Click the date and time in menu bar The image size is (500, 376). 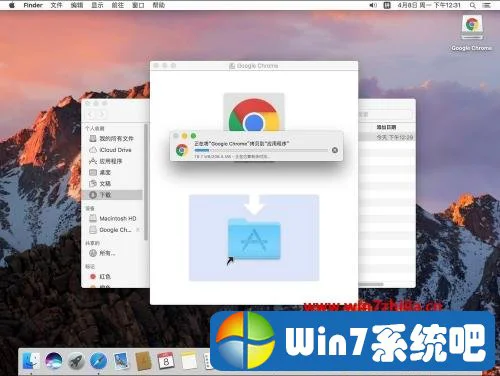click(429, 5)
